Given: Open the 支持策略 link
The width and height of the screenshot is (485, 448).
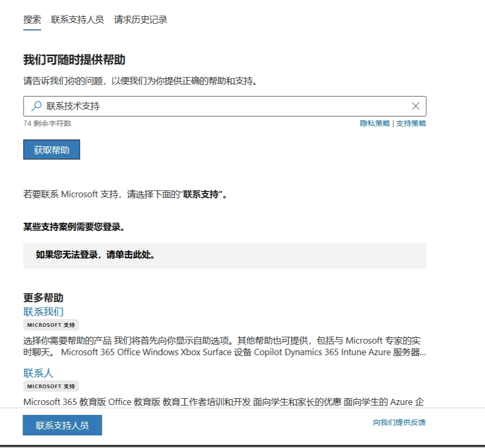Looking at the screenshot, I should click(x=411, y=123).
